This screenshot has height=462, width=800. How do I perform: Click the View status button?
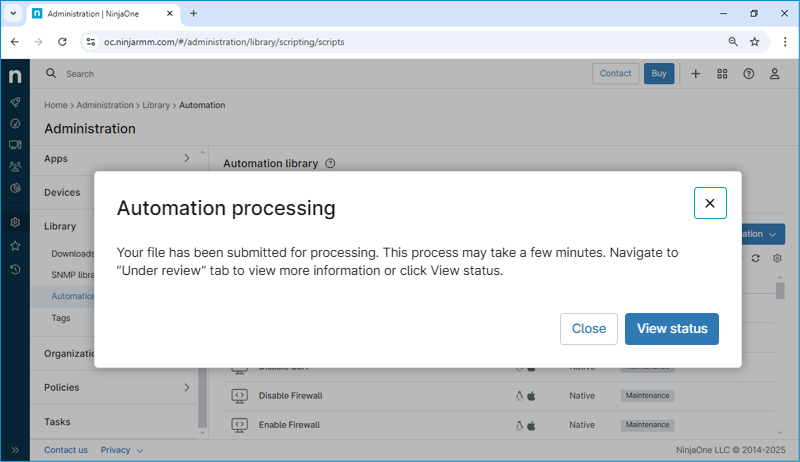coord(671,328)
